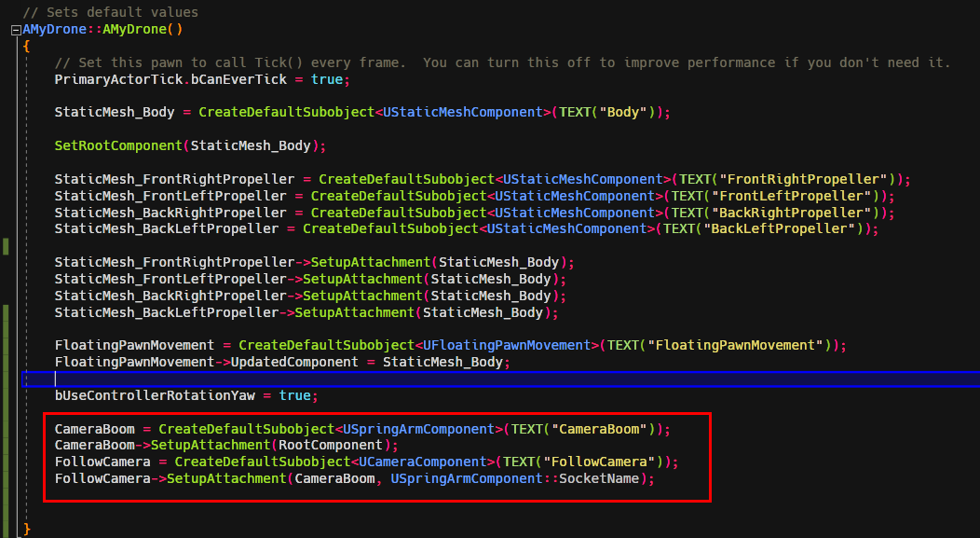Click USpringArmComponent::SocketName argument
Screen dimensions: 980x538
coord(515,478)
